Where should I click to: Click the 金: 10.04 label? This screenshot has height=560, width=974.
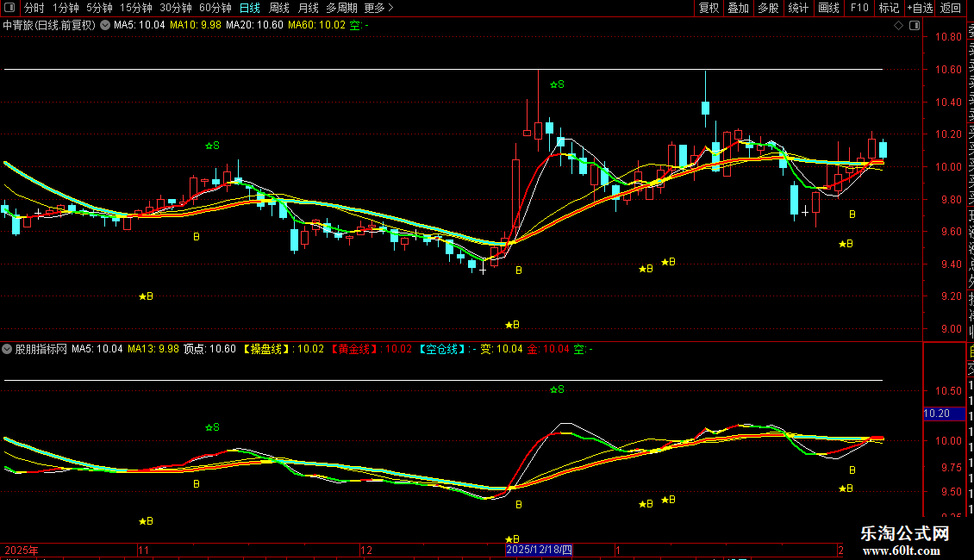click(x=548, y=349)
